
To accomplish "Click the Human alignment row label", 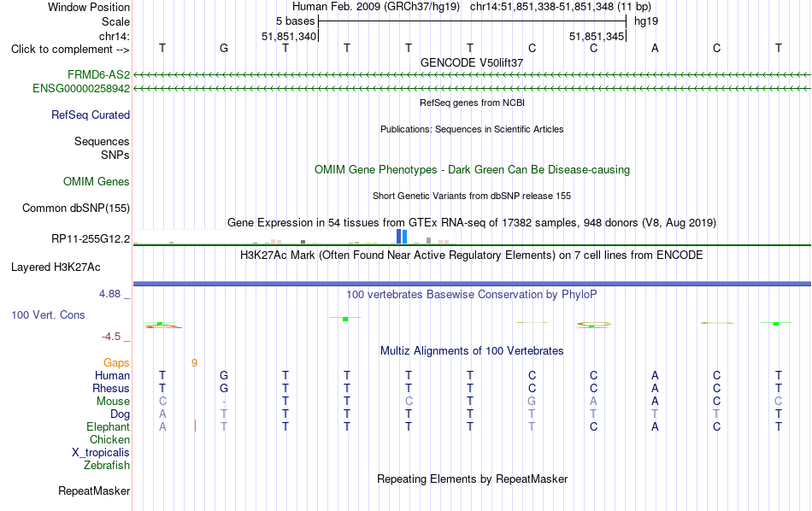I will point(112,375).
